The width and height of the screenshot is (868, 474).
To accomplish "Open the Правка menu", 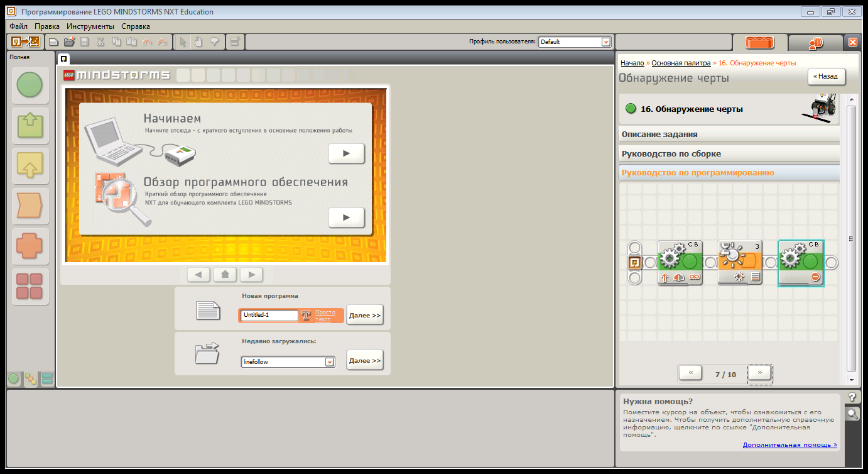I will 47,26.
